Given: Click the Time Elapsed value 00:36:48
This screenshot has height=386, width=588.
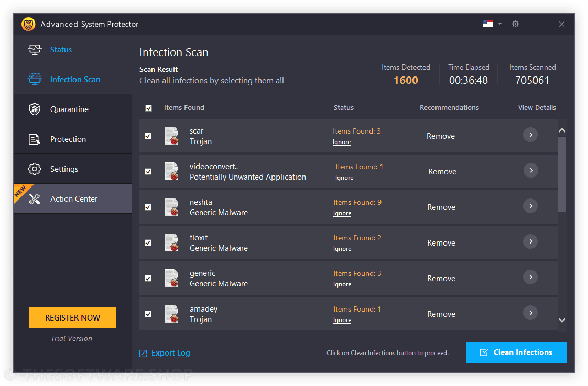Looking at the screenshot, I should [x=469, y=80].
